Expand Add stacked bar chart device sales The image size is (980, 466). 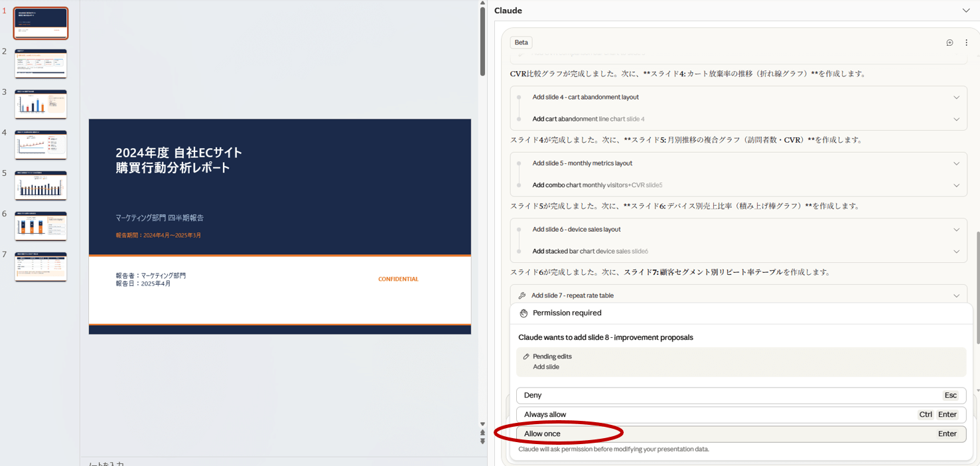click(x=956, y=252)
